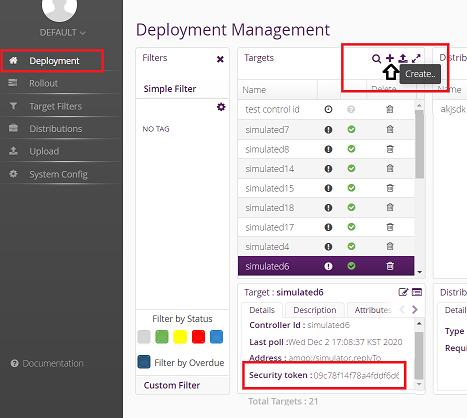Click overdue exclamation icon for simulated8
The image size is (467, 418).
328,149
